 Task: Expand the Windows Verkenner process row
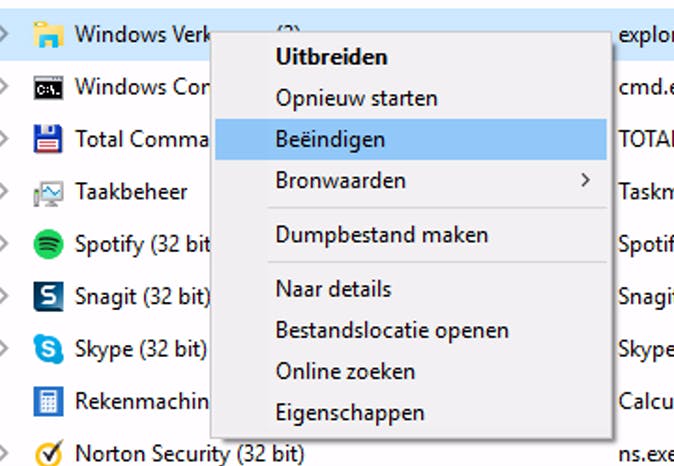5,35
